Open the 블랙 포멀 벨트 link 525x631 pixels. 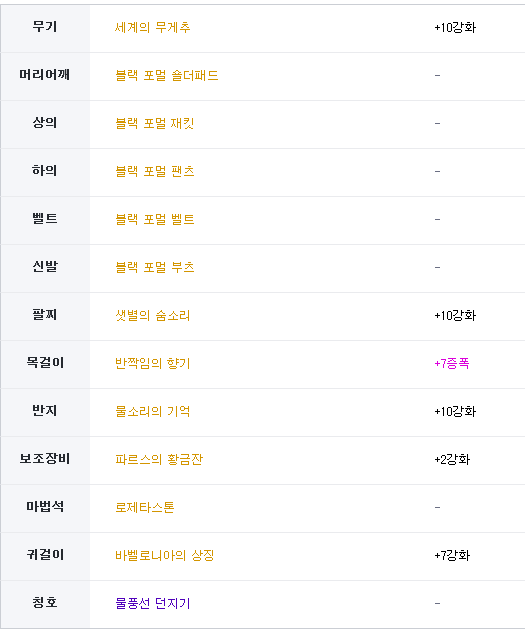tap(154, 219)
